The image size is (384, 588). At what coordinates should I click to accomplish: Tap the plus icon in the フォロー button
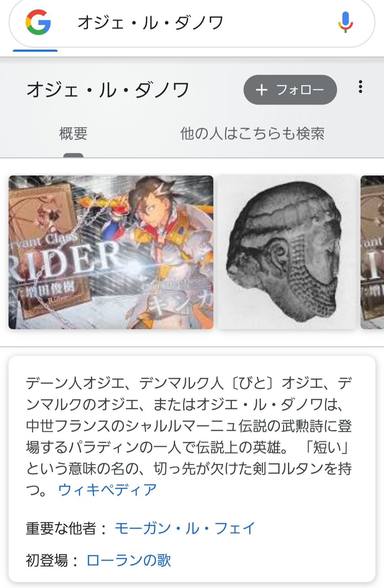[x=262, y=90]
